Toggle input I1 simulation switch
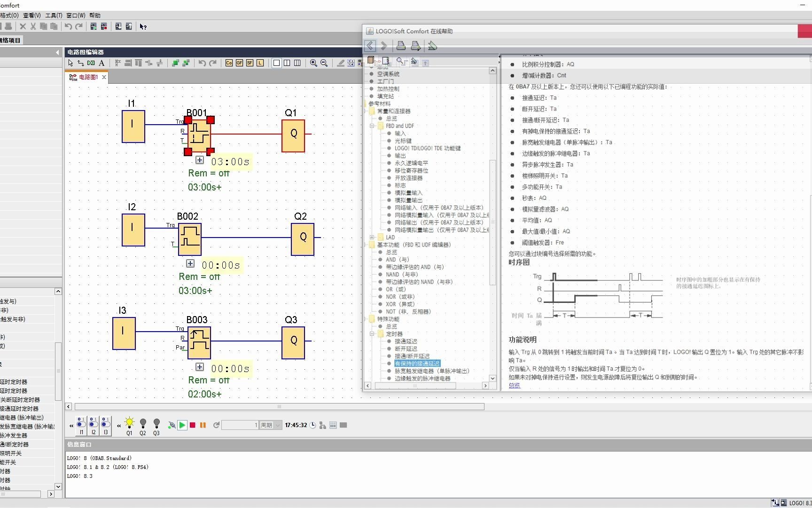This screenshot has width=812, height=508. [x=81, y=426]
